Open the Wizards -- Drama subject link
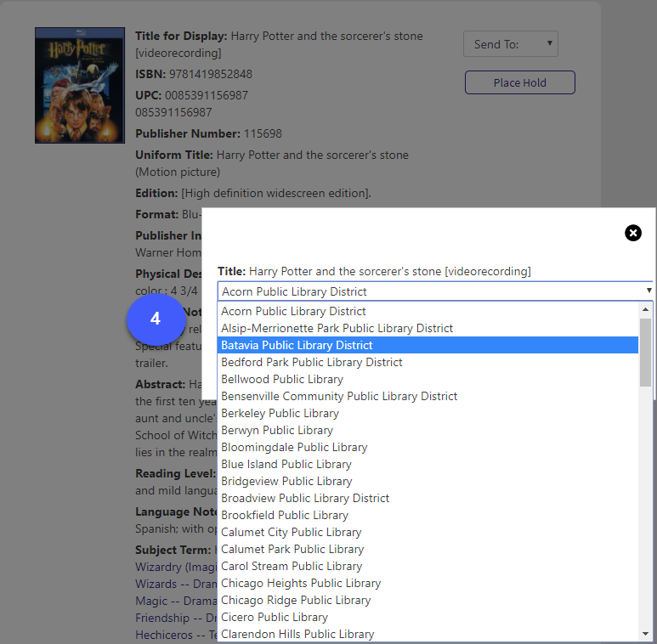 (176, 584)
